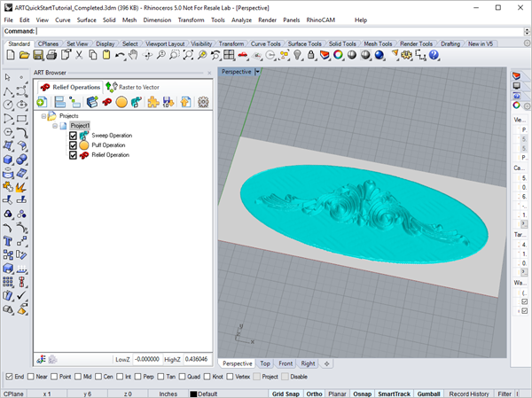Screen dimensions: 532x398
Task: Open the Analyze menu
Action: tap(241, 20)
